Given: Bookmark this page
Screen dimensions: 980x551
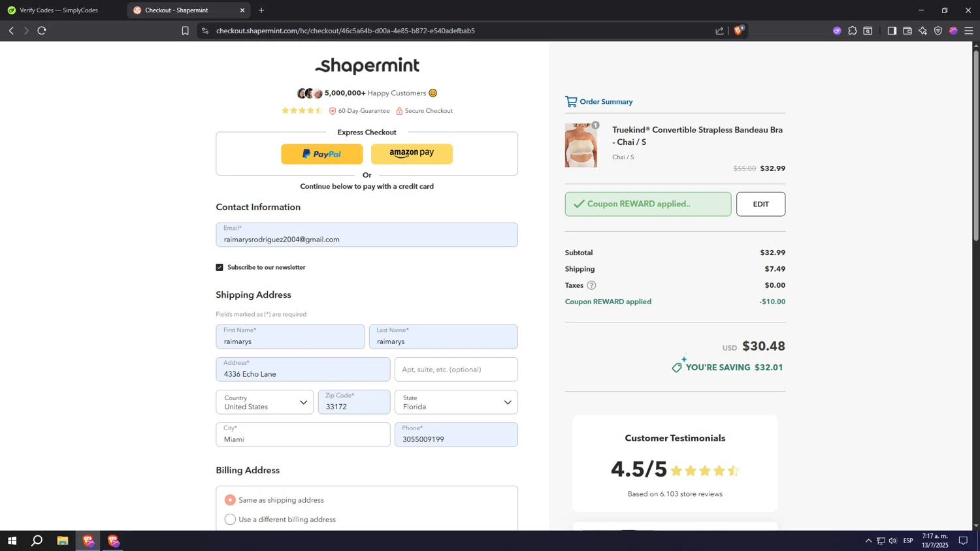Looking at the screenshot, I should tap(186, 31).
